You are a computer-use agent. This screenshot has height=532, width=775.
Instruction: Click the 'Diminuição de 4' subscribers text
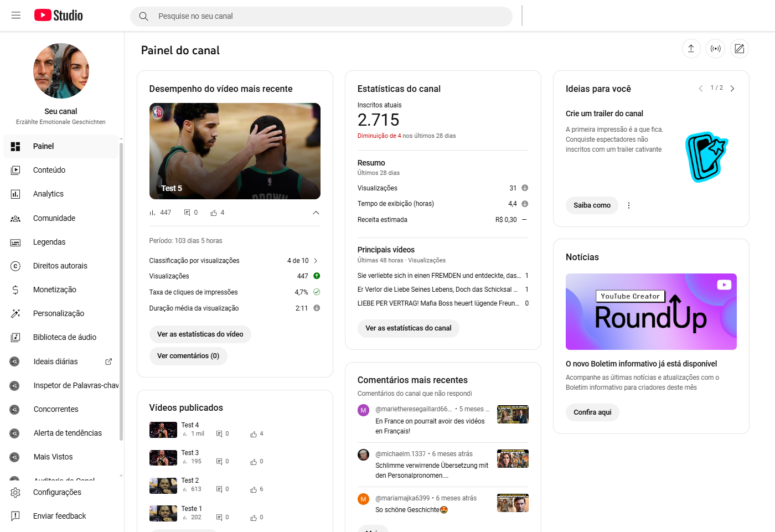(379, 136)
